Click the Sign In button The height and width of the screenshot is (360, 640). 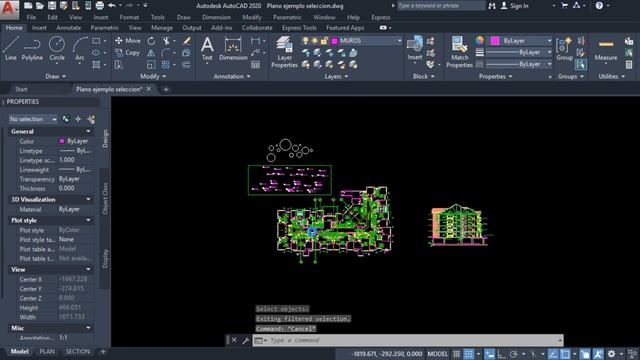tap(514, 6)
